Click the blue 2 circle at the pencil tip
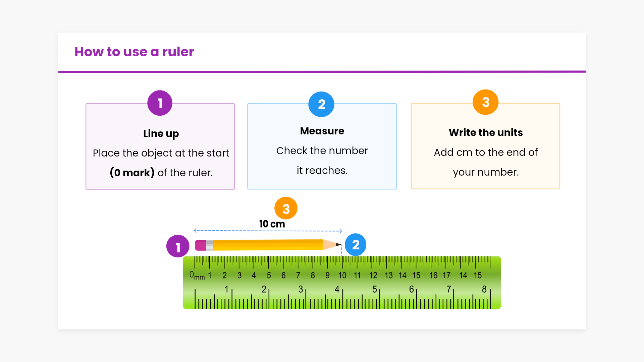 [x=356, y=245]
